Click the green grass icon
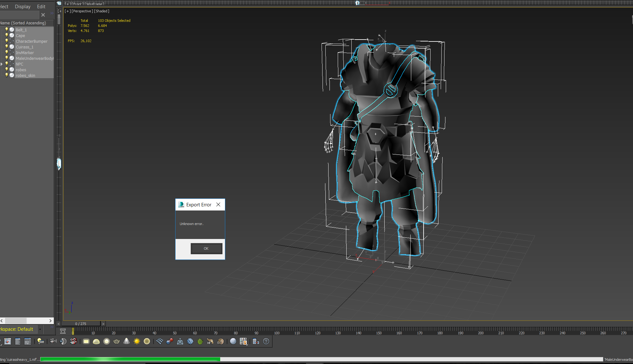633x364 pixels. point(200,341)
